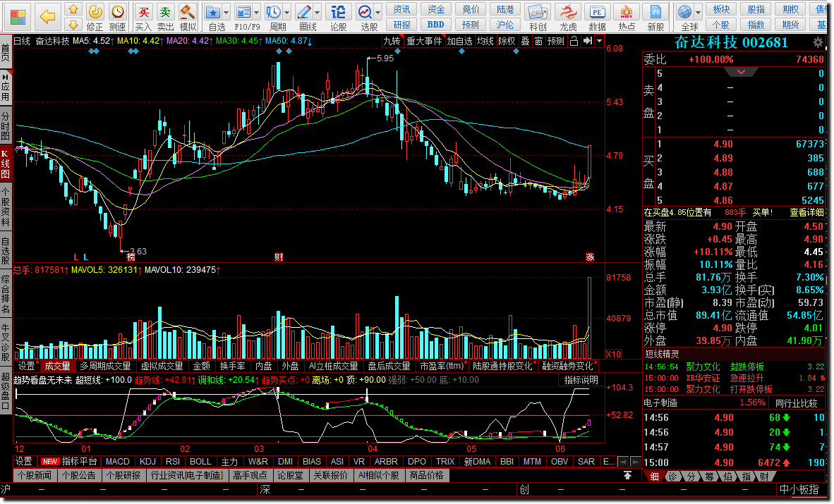Select the KDJ indicator tab
Image resolution: width=834 pixels, height=504 pixels.
click(x=147, y=462)
